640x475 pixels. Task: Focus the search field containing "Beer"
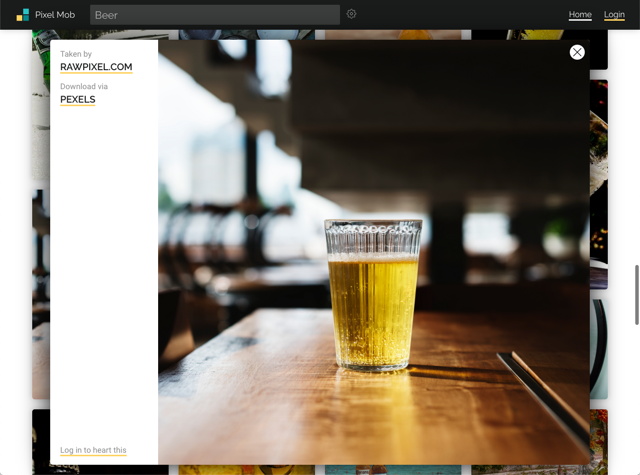click(x=214, y=15)
